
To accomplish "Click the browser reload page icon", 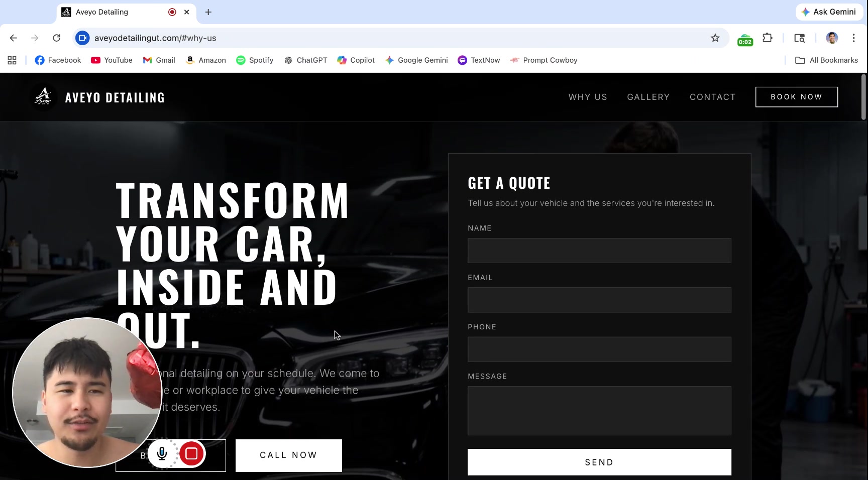I will tap(57, 38).
